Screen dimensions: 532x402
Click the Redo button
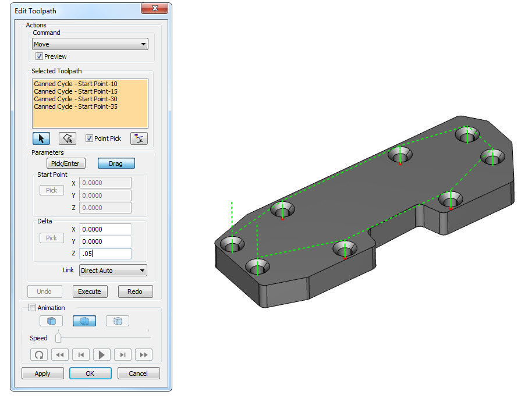(x=136, y=291)
